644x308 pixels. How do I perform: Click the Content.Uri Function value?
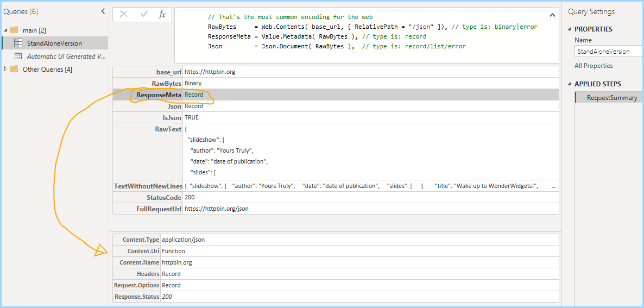click(x=173, y=251)
